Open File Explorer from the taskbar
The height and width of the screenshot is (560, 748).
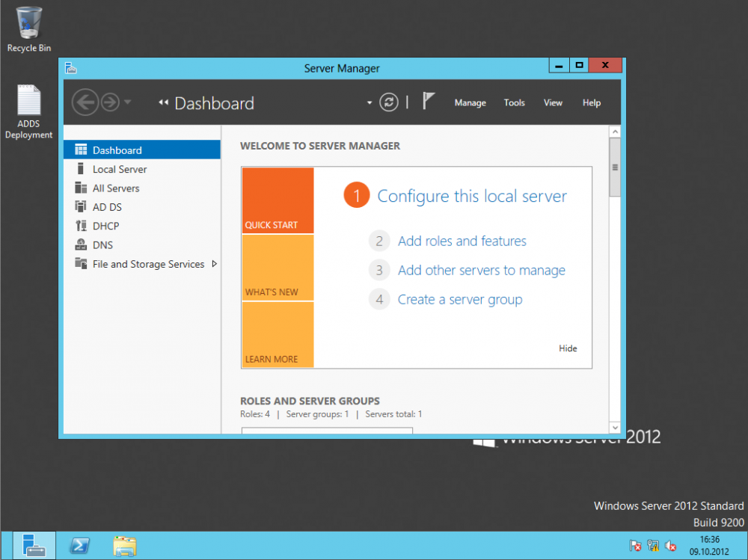124,546
